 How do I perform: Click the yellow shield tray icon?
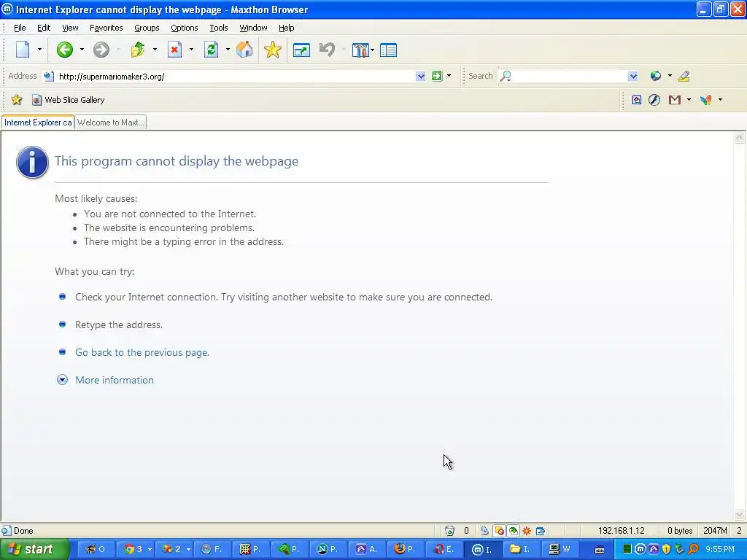tap(667, 549)
